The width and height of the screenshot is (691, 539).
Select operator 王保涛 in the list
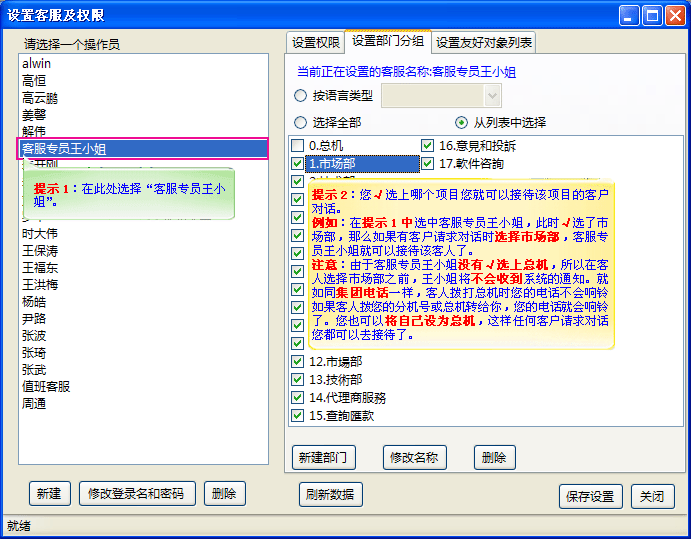40,251
